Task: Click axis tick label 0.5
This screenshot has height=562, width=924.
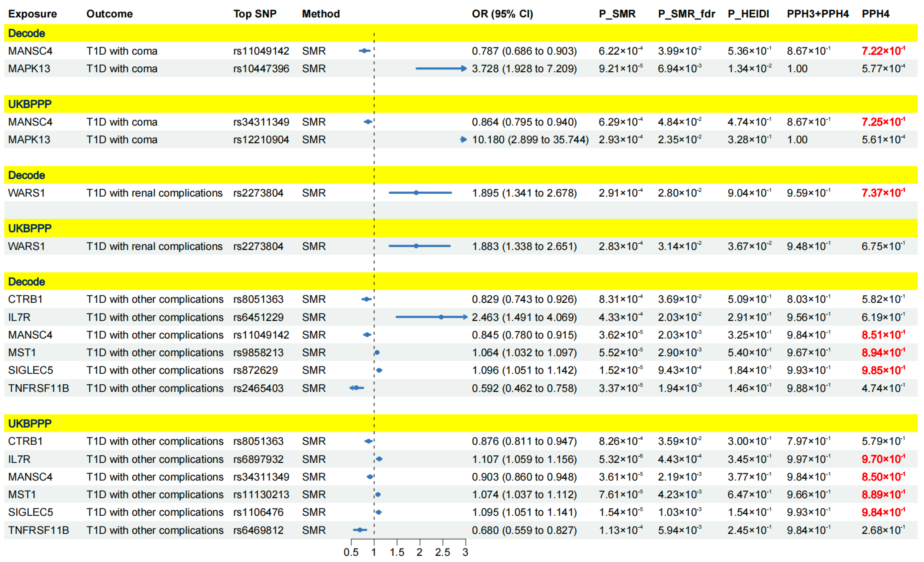Action: pyautogui.click(x=351, y=553)
